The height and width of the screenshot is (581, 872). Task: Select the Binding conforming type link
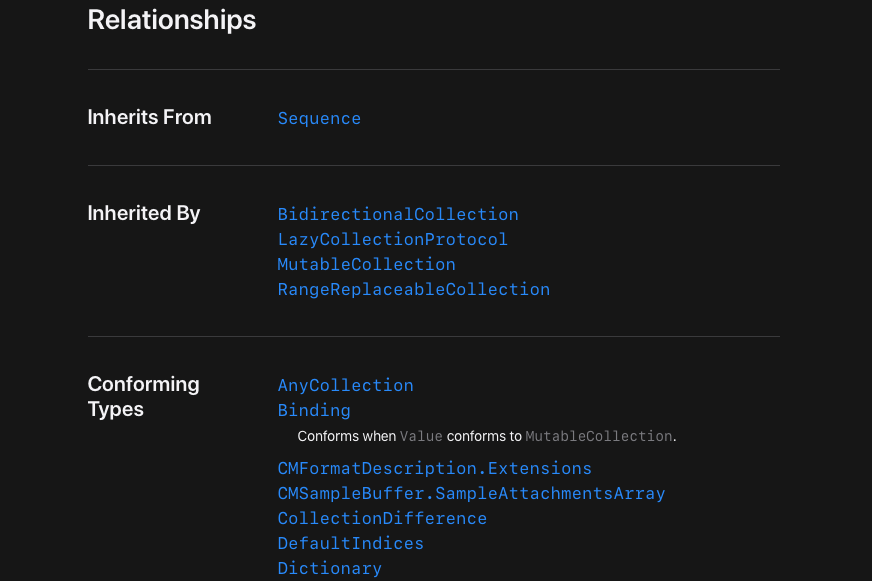[314, 410]
